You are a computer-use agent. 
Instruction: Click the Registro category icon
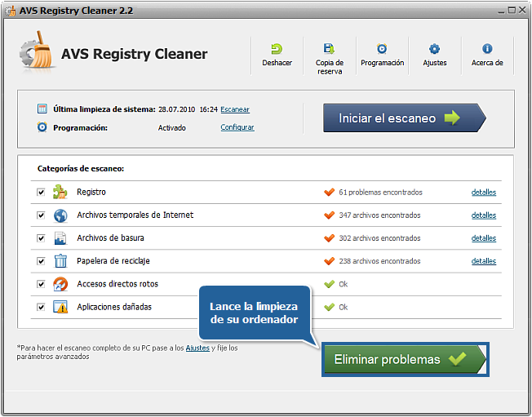(60, 192)
